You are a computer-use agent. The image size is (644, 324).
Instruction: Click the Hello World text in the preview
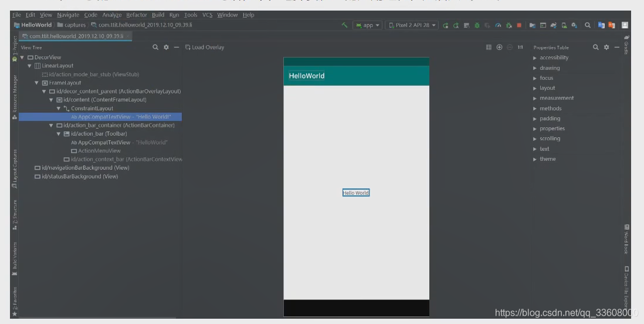[356, 193]
